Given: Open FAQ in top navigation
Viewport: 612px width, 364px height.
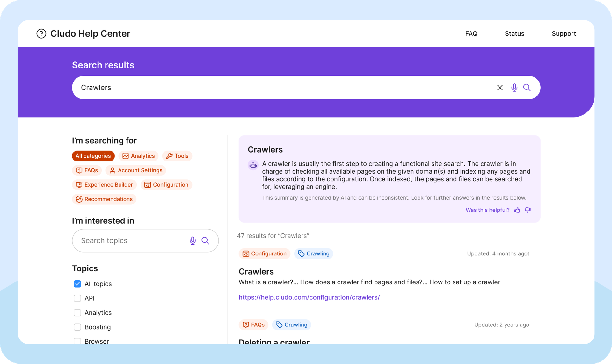Looking at the screenshot, I should pos(471,33).
